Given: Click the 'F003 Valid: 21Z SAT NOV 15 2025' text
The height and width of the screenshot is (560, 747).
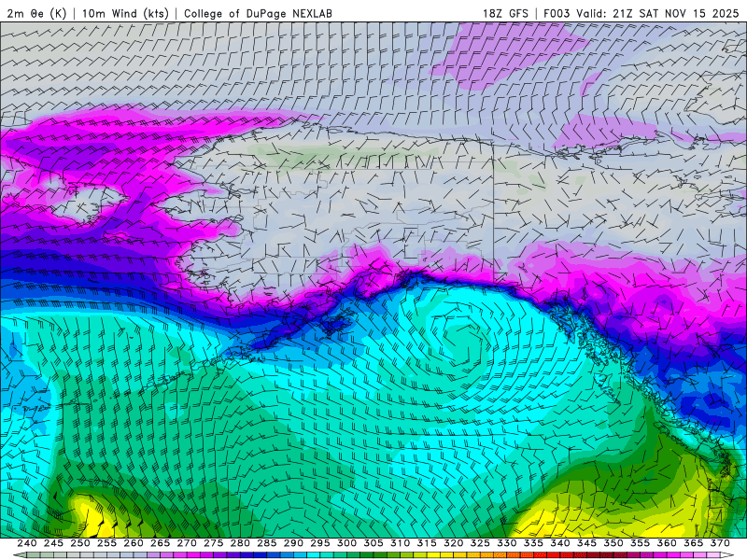Looking at the screenshot, I should coord(641,13).
